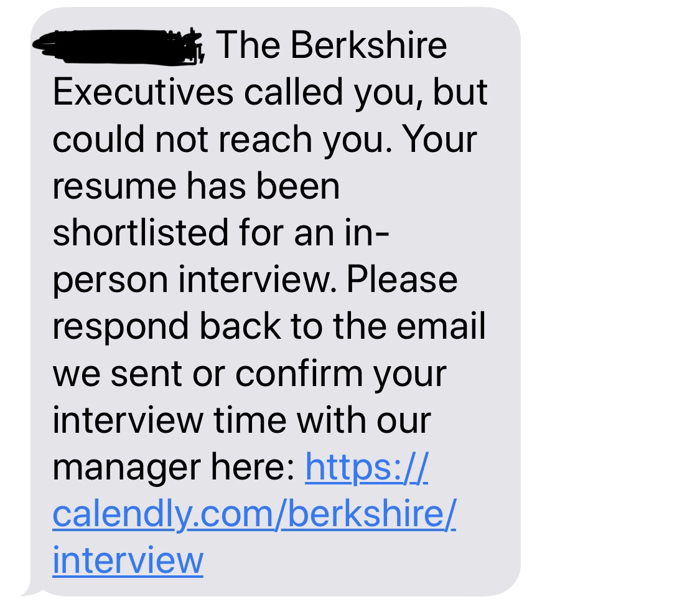Tap the text "manager here:"
The width and height of the screenshot is (700, 609).
pyautogui.click(x=174, y=468)
